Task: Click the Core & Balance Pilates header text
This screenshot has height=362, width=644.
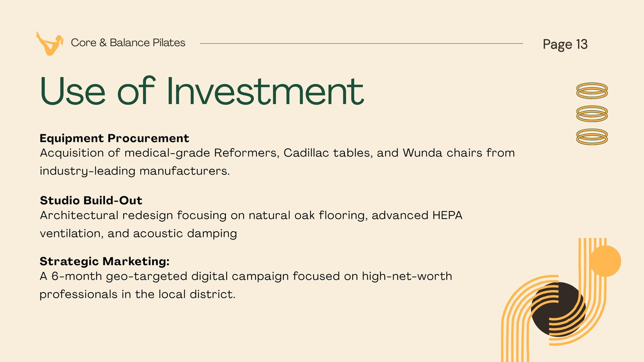Action: [x=128, y=43]
